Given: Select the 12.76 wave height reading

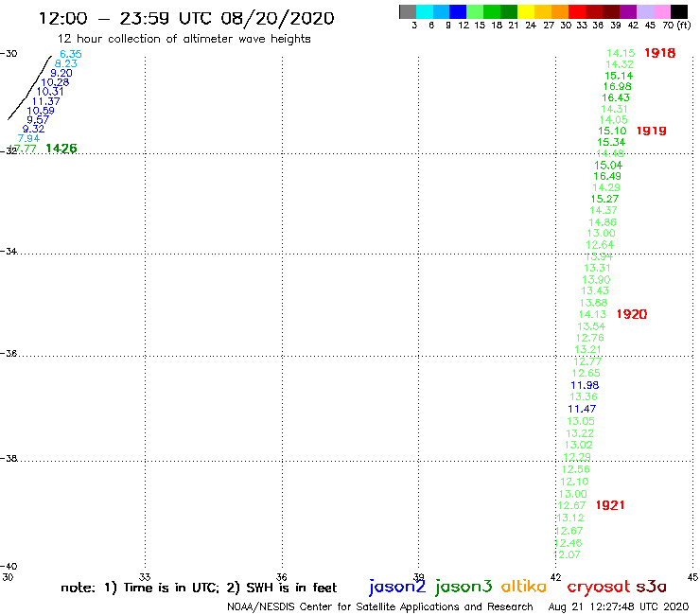Looking at the screenshot, I should (589, 338).
